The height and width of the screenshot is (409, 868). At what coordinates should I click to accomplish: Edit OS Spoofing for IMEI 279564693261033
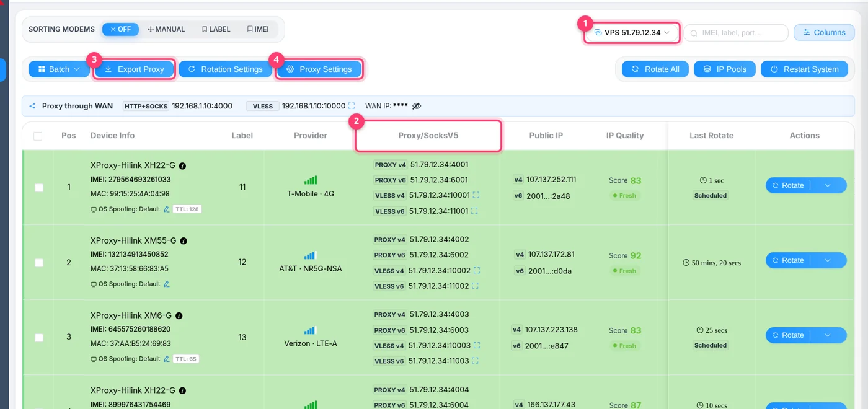pos(167,209)
